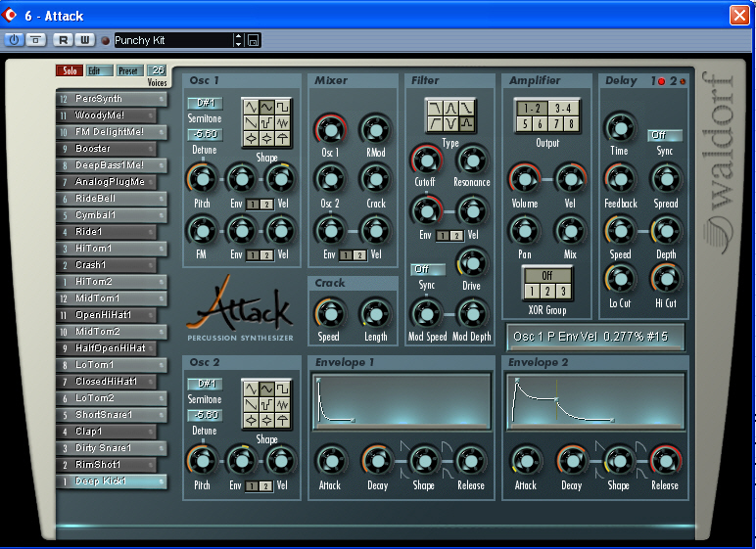Select the sample & hold waveform in Osc 1 Shape
The height and width of the screenshot is (549, 756).
[x=266, y=123]
